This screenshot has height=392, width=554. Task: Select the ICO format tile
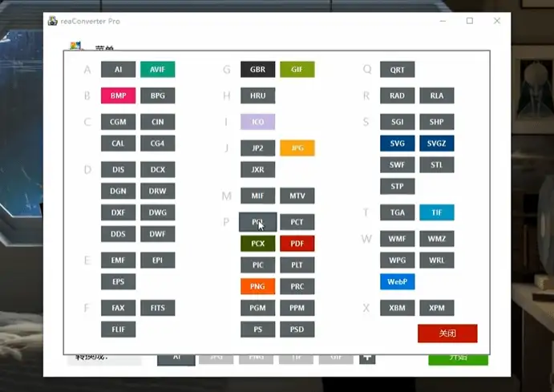point(257,122)
